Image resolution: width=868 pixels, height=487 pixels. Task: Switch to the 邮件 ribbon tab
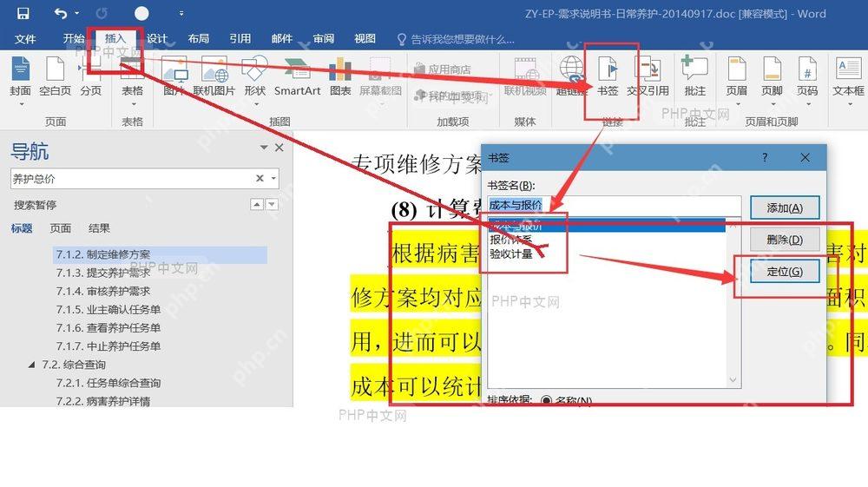click(x=281, y=39)
